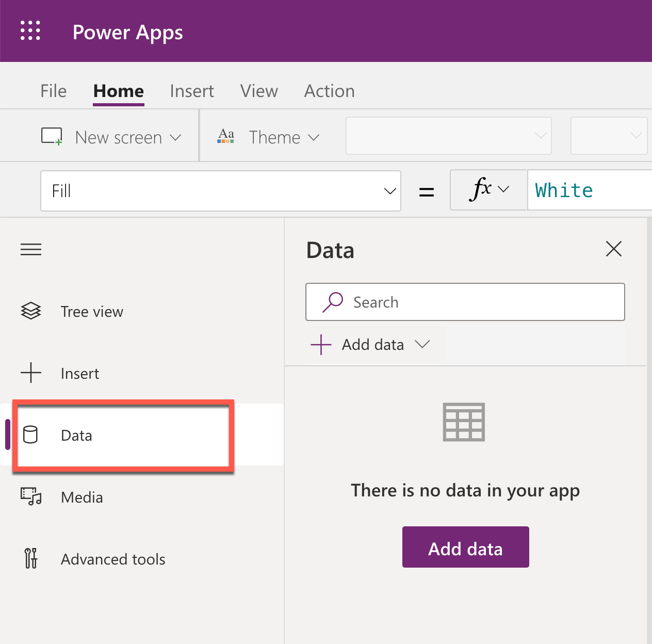Click the New screen label
The height and width of the screenshot is (644, 652).
click(x=119, y=137)
